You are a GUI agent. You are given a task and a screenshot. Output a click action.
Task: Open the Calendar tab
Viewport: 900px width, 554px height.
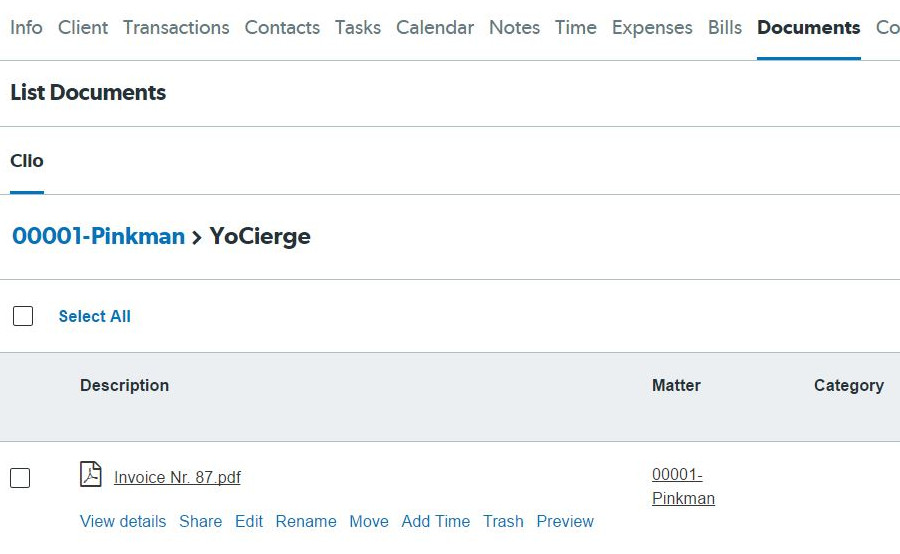(x=435, y=28)
